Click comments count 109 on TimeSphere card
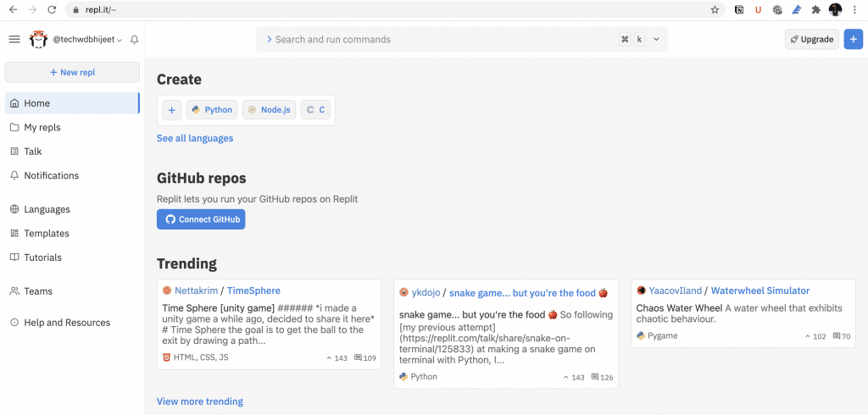This screenshot has width=868, height=415. click(x=364, y=358)
